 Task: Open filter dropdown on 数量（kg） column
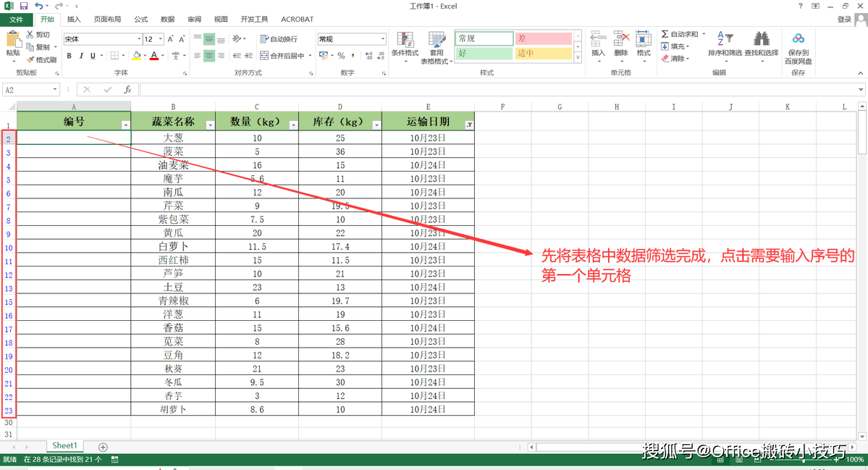click(x=293, y=125)
